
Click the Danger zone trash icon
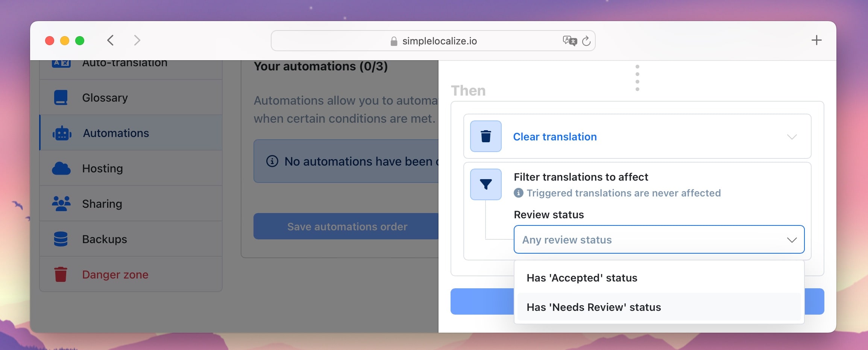[x=61, y=274]
